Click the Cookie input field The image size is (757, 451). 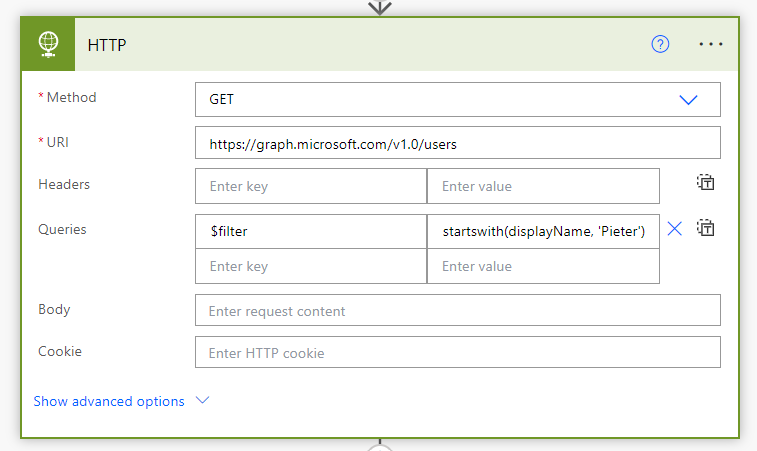458,352
